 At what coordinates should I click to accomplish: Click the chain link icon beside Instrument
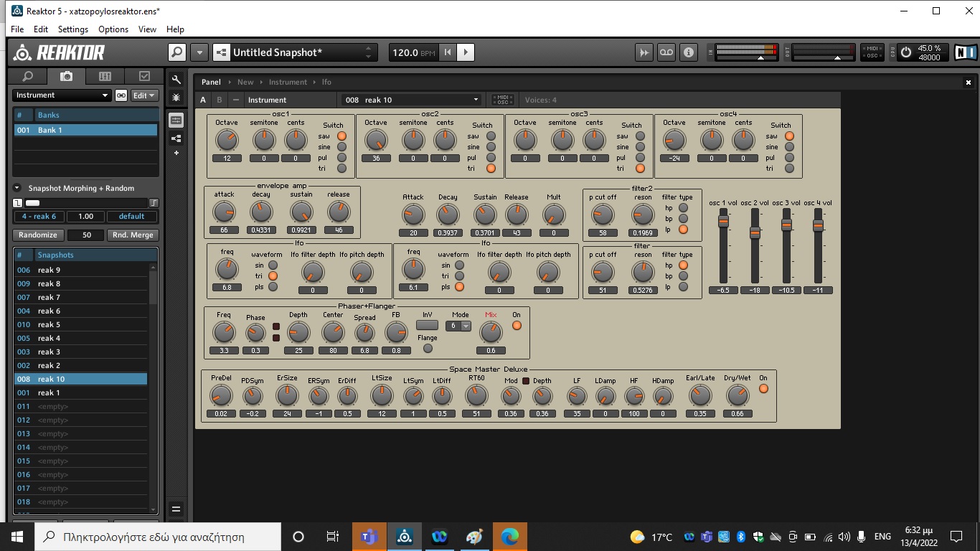(121, 95)
